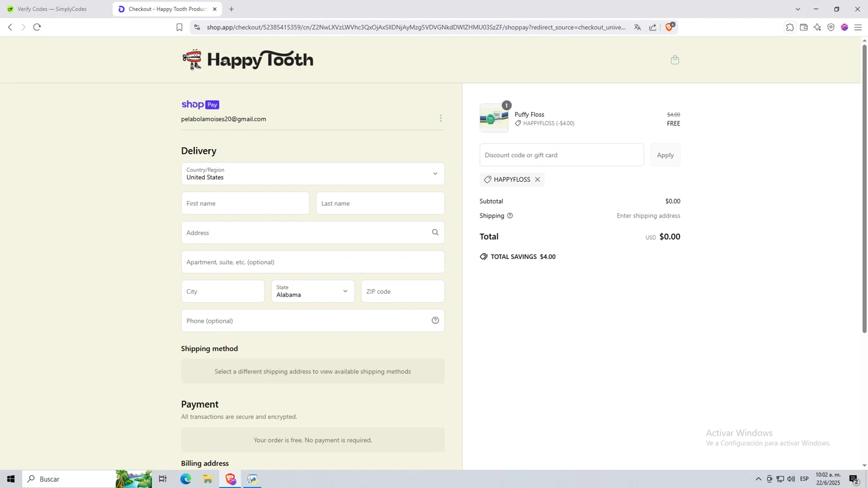Open Brave browser taskbar icon
Screen dimensions: 868x488
pos(230,479)
